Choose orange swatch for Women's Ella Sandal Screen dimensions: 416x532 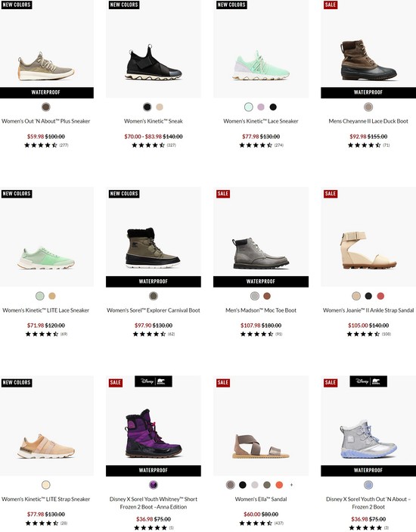tap(279, 485)
